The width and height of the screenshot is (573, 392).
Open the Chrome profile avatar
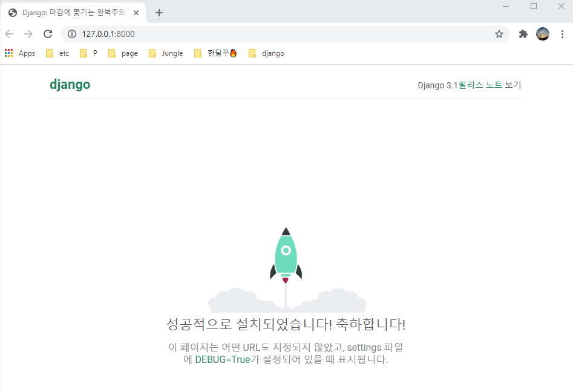point(542,34)
